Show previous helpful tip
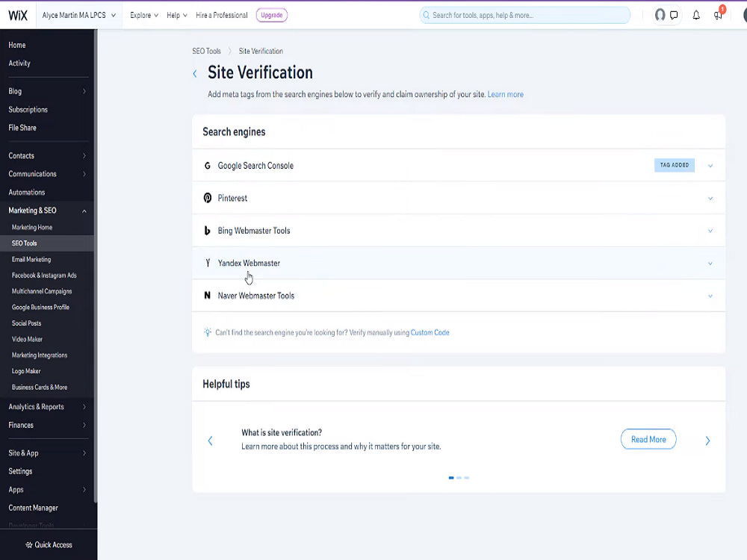747x560 pixels. [x=210, y=441]
